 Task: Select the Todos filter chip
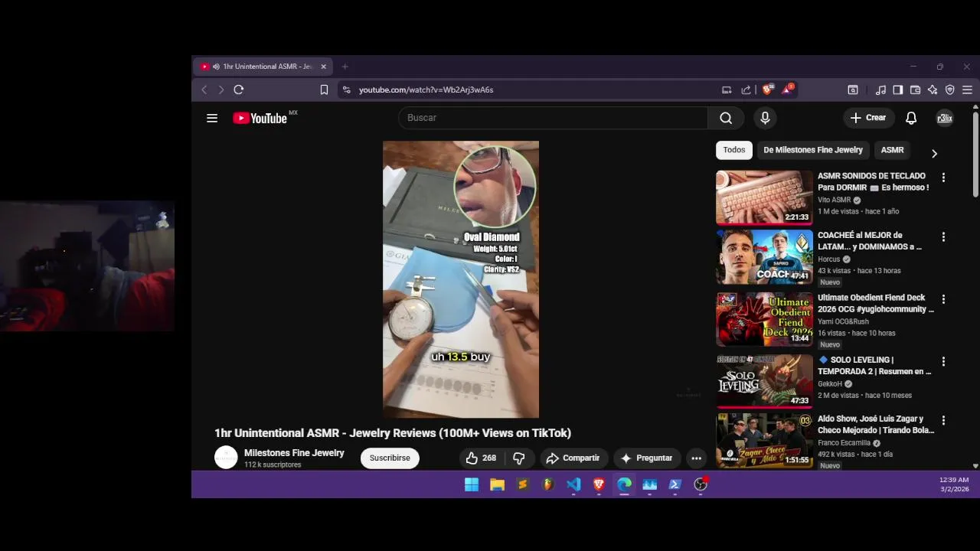click(x=734, y=150)
